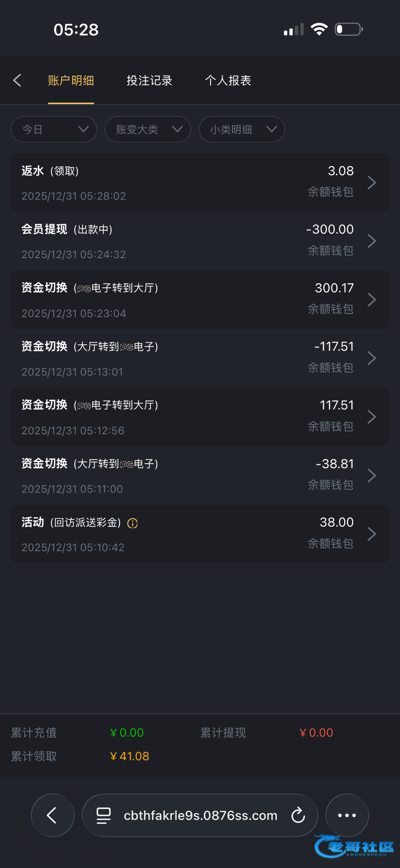This screenshot has width=400, height=868.
Task: Tap the back arrow beside 账户明细
Action: pos(17,80)
